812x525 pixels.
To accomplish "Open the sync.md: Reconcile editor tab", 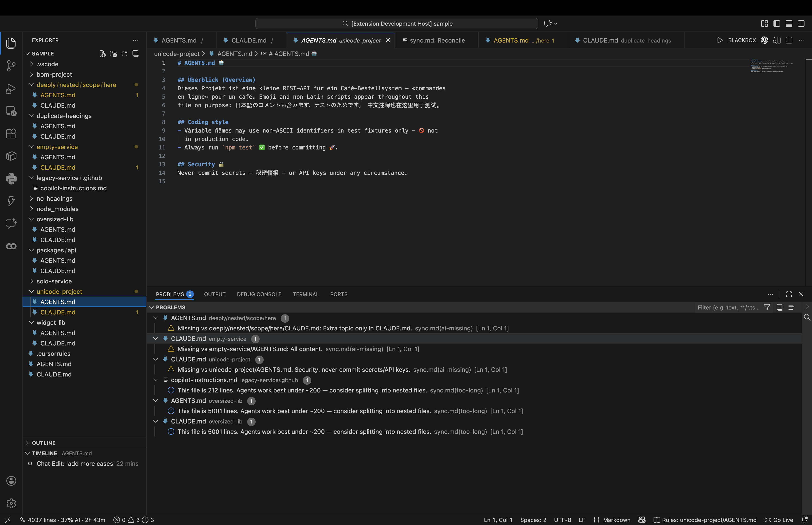I will pyautogui.click(x=437, y=40).
